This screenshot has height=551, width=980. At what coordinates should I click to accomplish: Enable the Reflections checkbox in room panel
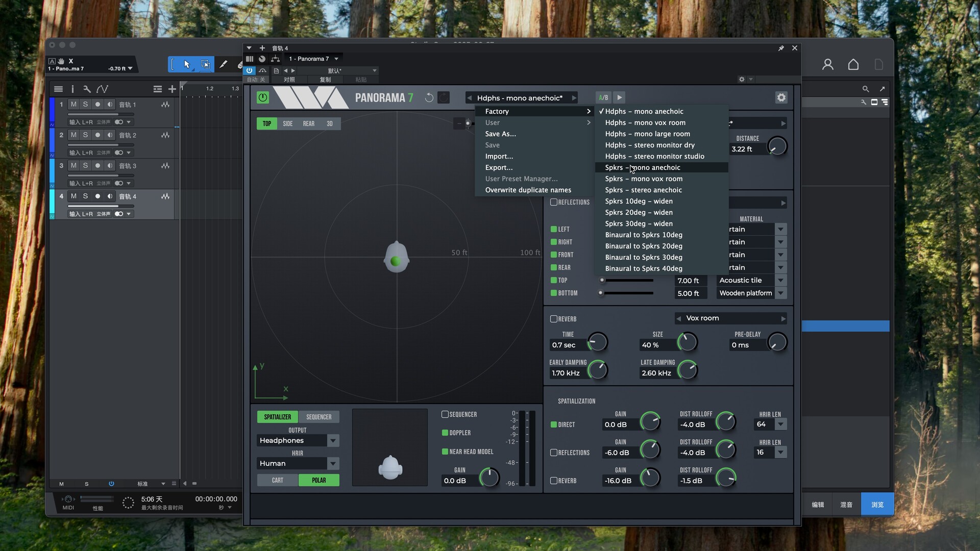tap(554, 202)
